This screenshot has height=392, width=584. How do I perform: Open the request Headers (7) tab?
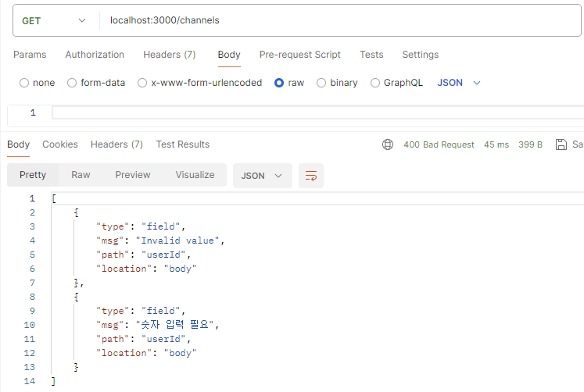pyautogui.click(x=170, y=55)
